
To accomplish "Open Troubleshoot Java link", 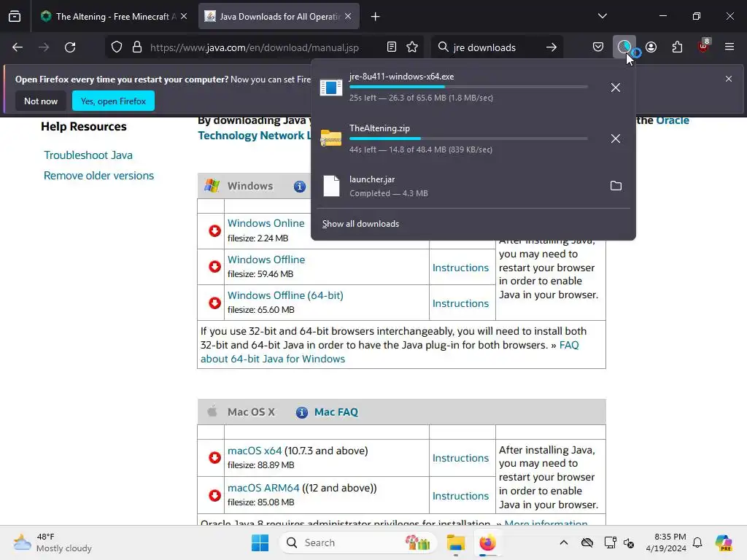I will coord(88,155).
